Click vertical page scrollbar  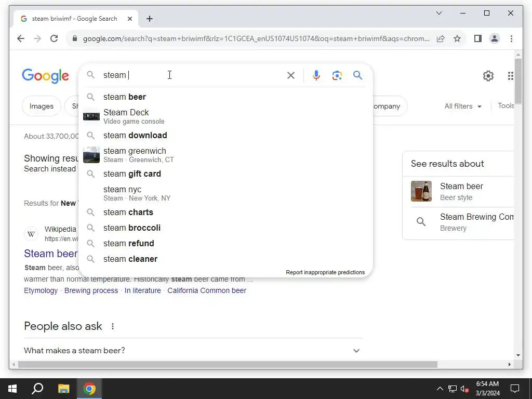point(518,82)
